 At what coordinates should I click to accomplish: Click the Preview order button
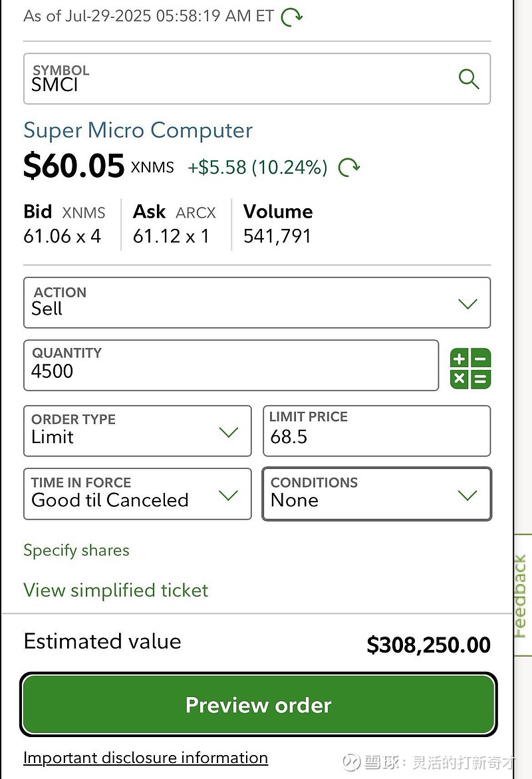pos(258,705)
